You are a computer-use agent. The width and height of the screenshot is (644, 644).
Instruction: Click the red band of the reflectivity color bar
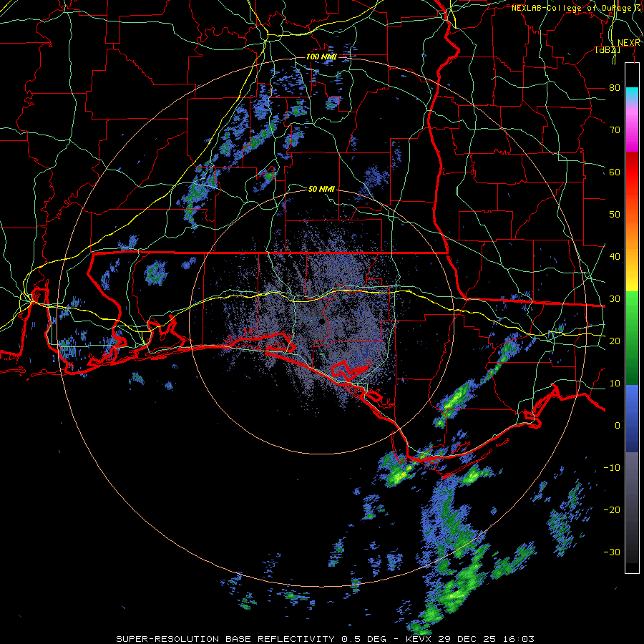[632, 172]
